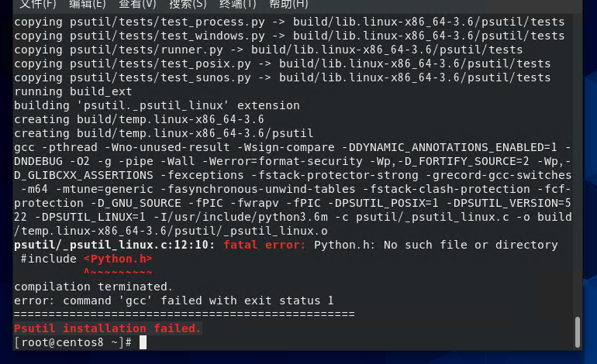Click the terminal's vertical scrollbar thumb
The height and width of the screenshot is (364, 597).
[x=577, y=331]
